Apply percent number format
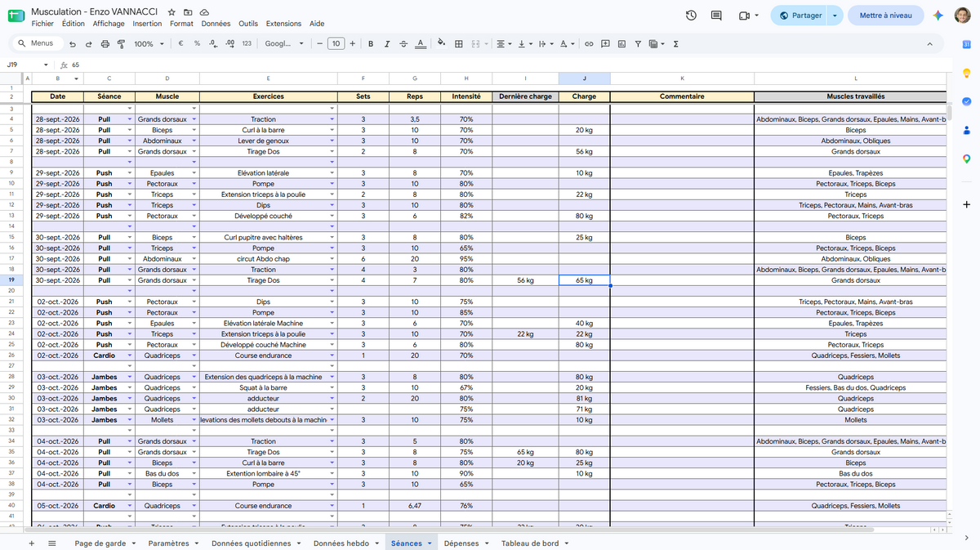 [197, 44]
